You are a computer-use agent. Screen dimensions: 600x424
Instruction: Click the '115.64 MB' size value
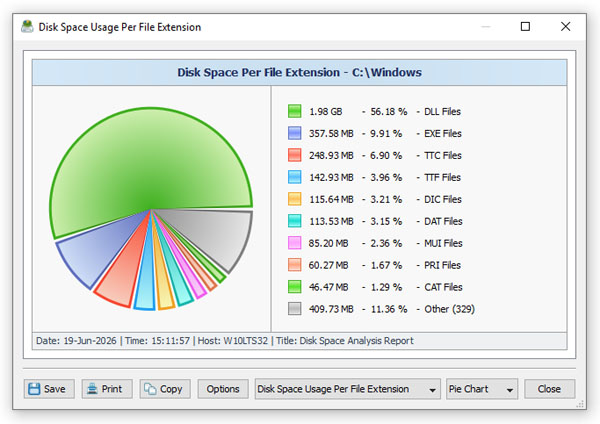click(x=331, y=199)
